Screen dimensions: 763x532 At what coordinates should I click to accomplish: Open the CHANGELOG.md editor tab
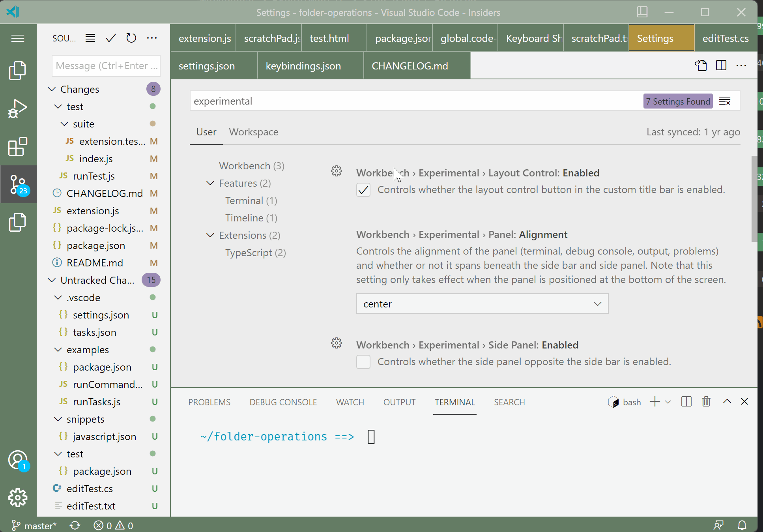pyautogui.click(x=417, y=66)
